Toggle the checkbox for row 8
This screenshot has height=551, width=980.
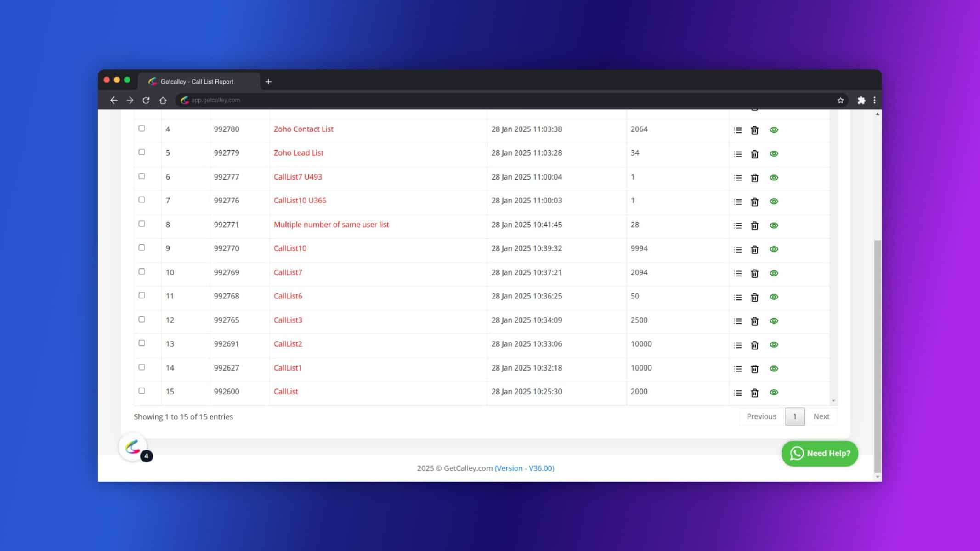click(142, 223)
